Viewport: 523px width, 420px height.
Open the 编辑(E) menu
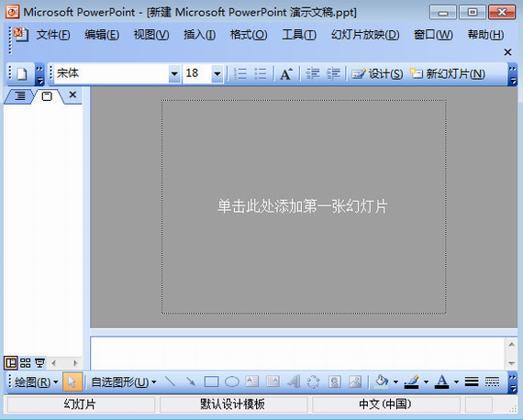pos(102,35)
